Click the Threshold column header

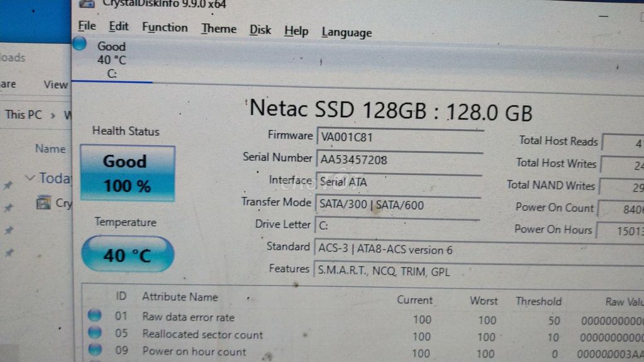[x=538, y=302]
